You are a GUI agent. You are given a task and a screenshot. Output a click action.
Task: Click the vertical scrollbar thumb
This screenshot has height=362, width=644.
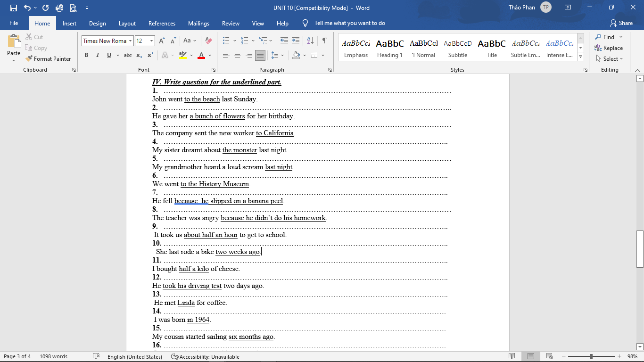coord(640,249)
